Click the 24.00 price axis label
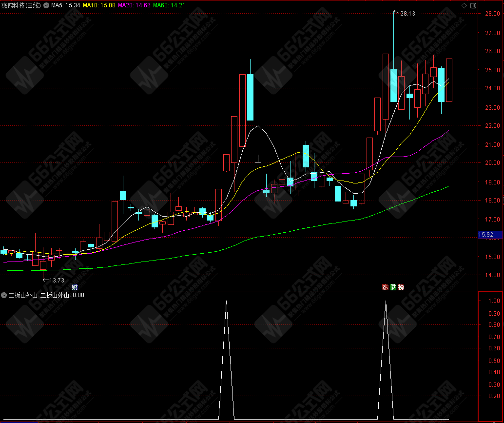 coord(492,88)
